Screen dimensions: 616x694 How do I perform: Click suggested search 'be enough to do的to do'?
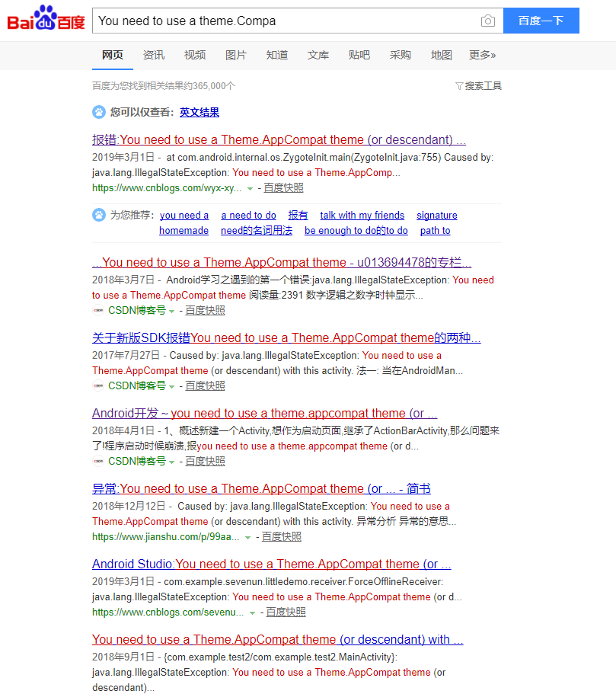pyautogui.click(x=356, y=231)
